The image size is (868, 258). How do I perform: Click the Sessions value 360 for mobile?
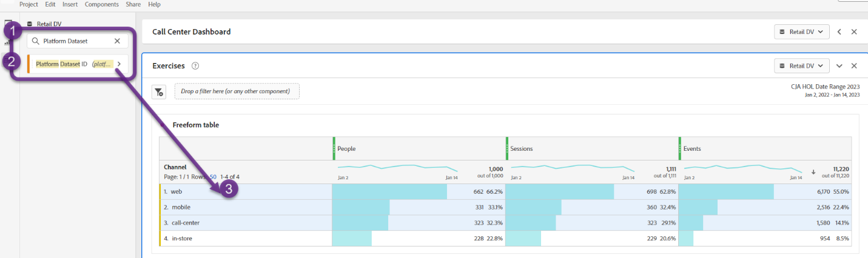(651, 207)
